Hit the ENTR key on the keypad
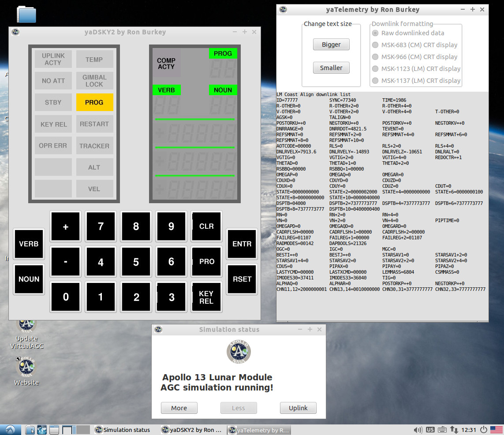Screen dimensions: 504x435 242,244
